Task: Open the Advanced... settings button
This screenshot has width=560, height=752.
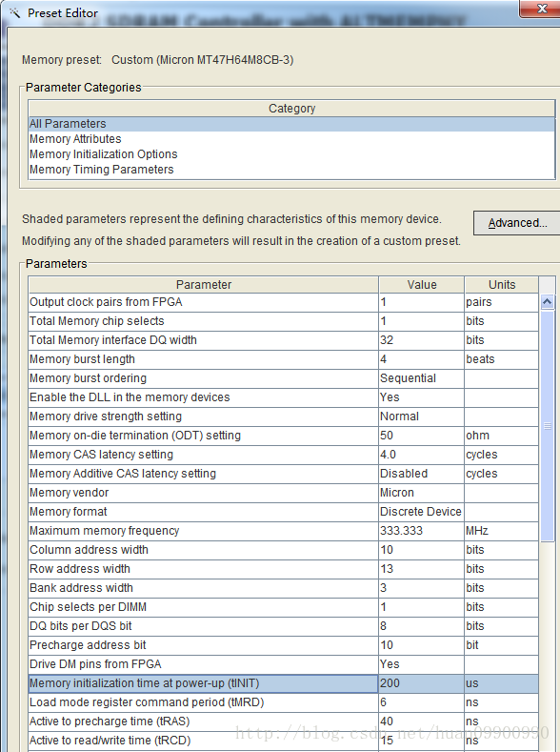Action: click(517, 223)
